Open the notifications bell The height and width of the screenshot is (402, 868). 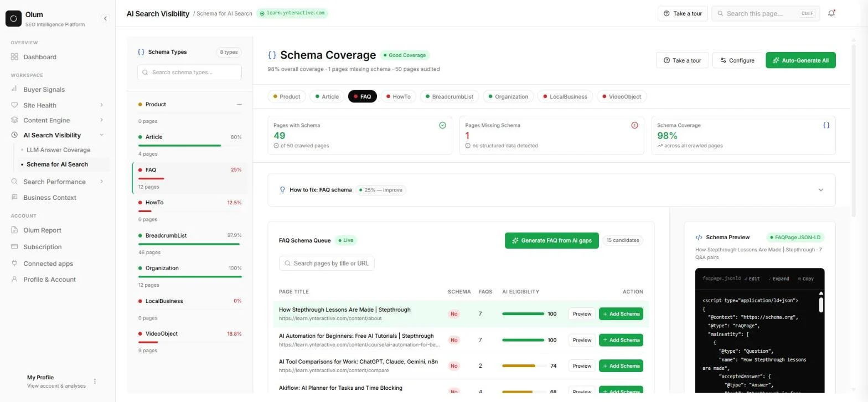click(831, 13)
